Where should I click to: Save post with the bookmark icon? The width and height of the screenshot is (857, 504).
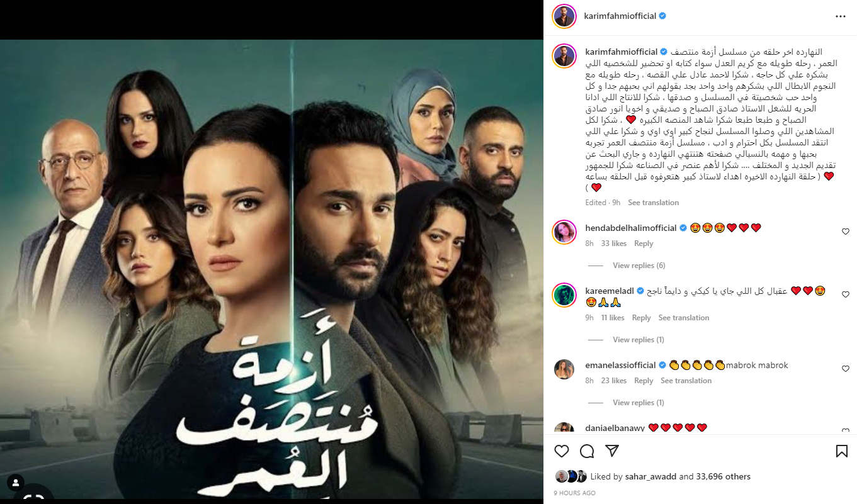pyautogui.click(x=841, y=451)
